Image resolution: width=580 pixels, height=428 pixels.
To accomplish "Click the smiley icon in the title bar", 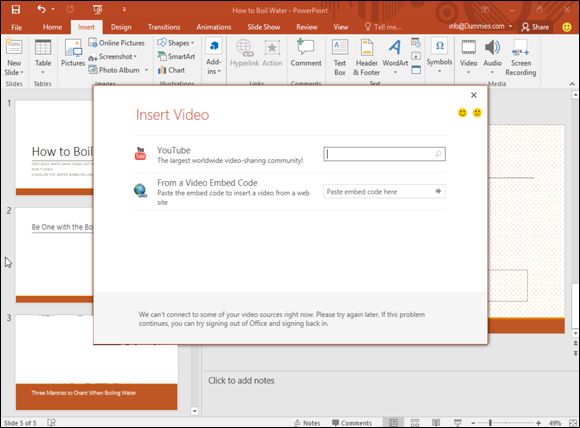I will [567, 27].
